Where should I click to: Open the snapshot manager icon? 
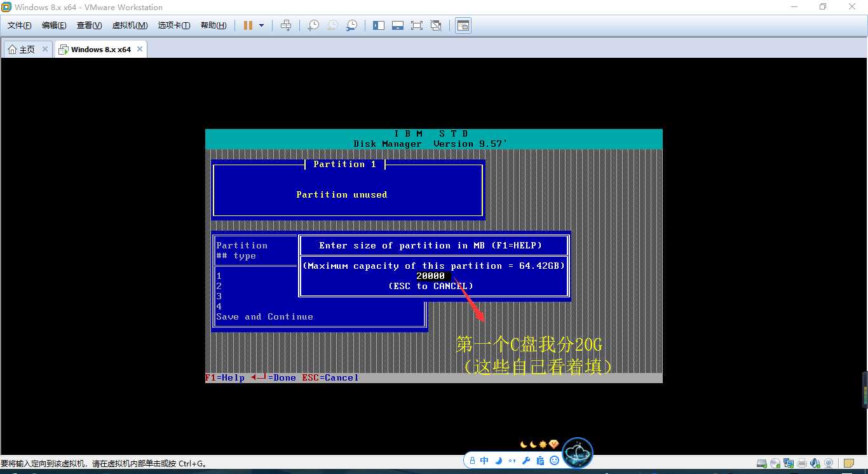tap(351, 25)
